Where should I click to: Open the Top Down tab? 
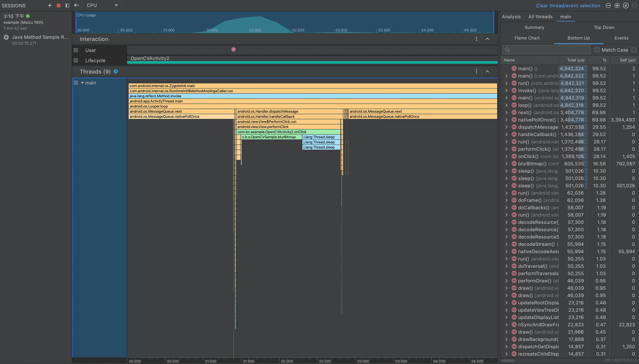click(x=604, y=27)
